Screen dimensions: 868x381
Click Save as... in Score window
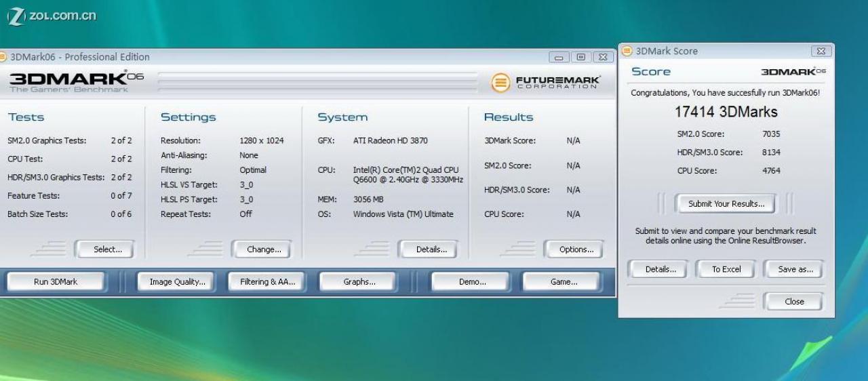click(x=793, y=269)
